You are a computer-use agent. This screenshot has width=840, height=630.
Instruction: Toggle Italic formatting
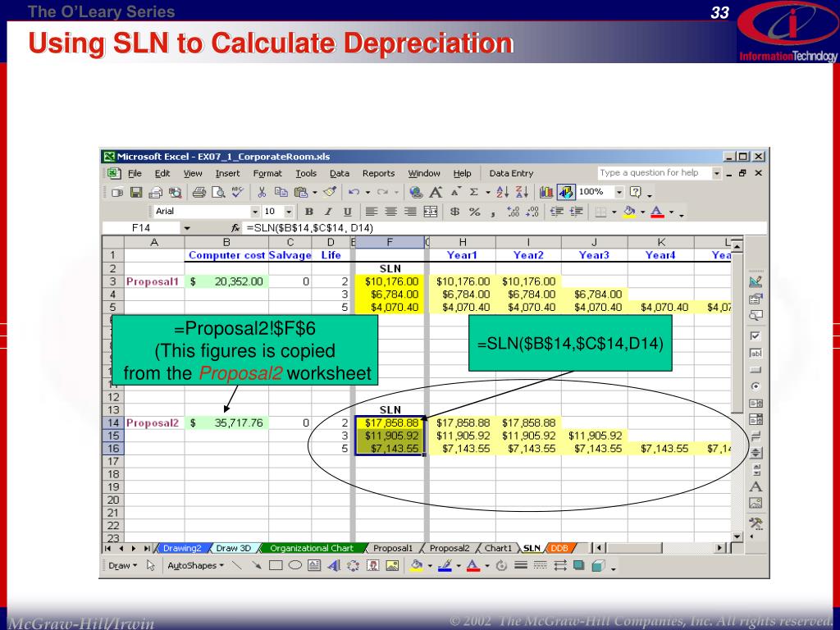click(328, 212)
